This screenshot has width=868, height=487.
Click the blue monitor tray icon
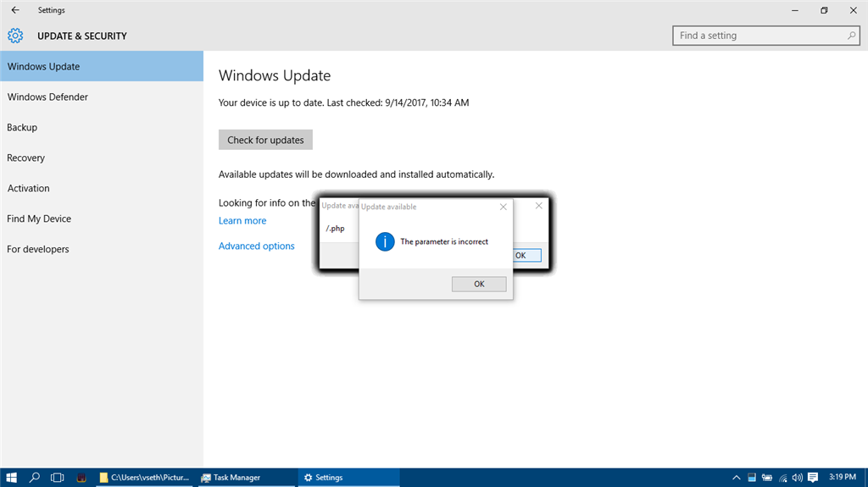[752, 478]
